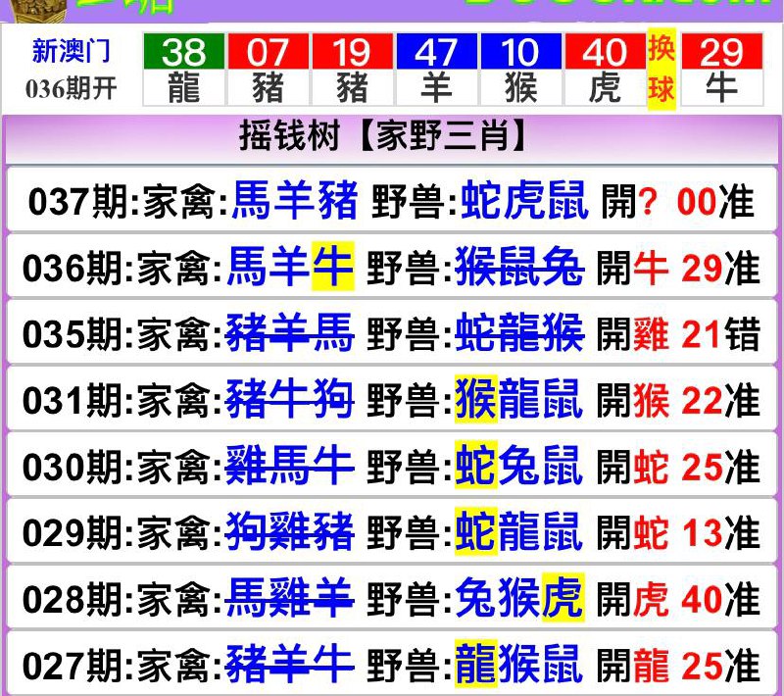Open the 035期 prediction row
This screenshot has height=696, width=784.
point(391,332)
